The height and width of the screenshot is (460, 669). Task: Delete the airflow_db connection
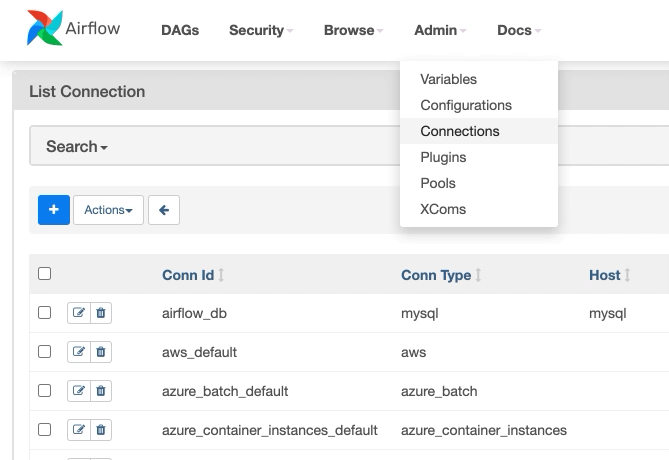tap(101, 313)
